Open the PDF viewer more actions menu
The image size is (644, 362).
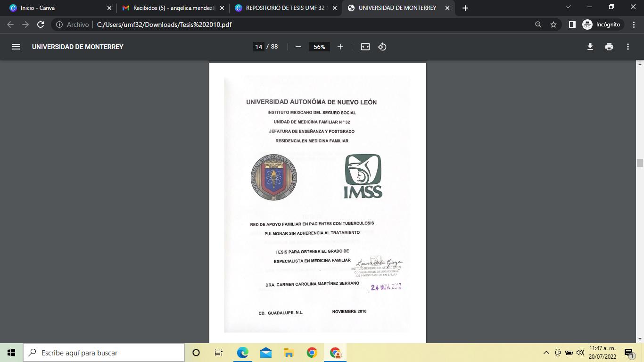(628, 47)
